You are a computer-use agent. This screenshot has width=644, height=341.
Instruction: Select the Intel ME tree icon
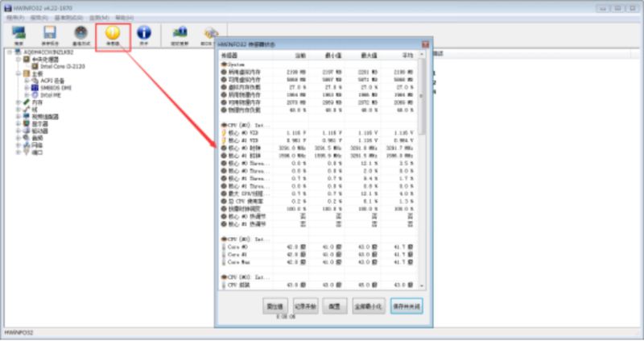(35, 95)
